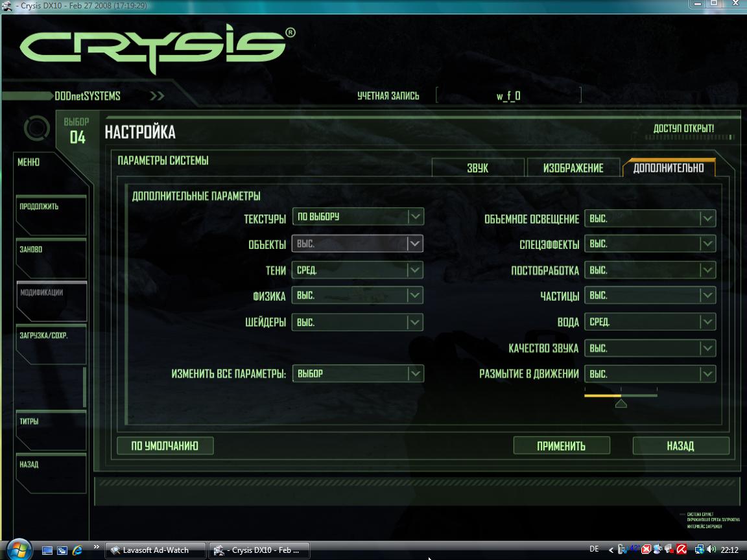The image size is (747, 560).
Task: Open the КАЧЕСТВО ЗВУКА dropdown
Action: [650, 348]
